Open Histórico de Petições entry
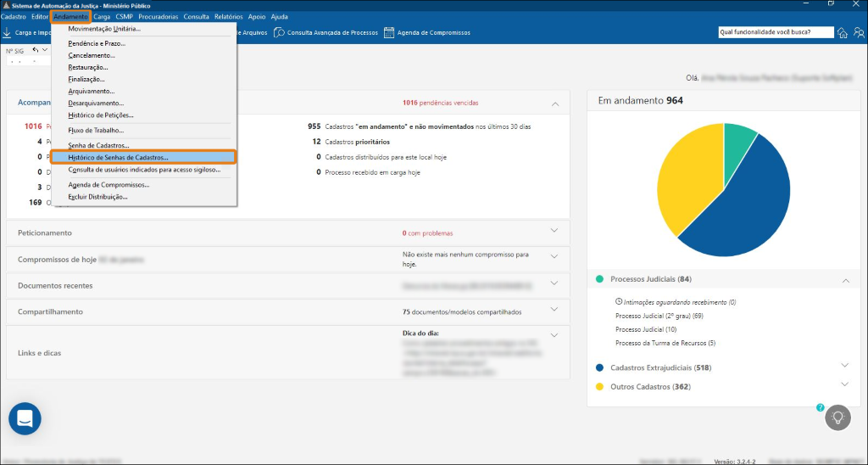This screenshot has height=465, width=868. [x=144, y=115]
